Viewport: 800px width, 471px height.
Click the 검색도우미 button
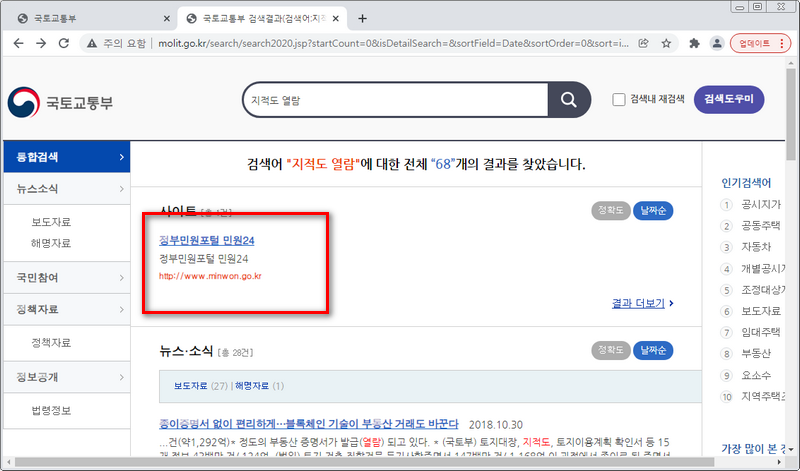pos(729,99)
